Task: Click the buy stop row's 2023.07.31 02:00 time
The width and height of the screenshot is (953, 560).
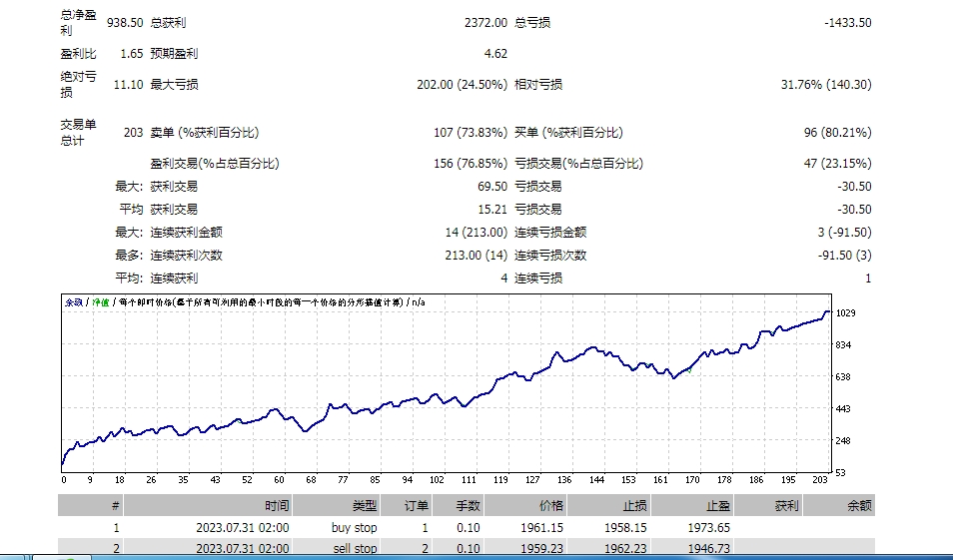Action: pyautogui.click(x=243, y=528)
